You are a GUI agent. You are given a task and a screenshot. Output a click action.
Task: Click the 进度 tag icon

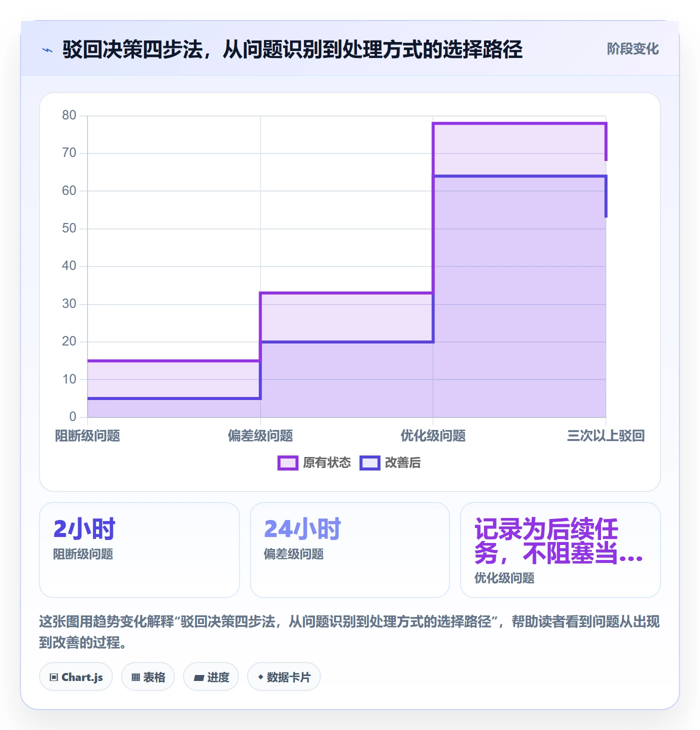tap(198, 677)
